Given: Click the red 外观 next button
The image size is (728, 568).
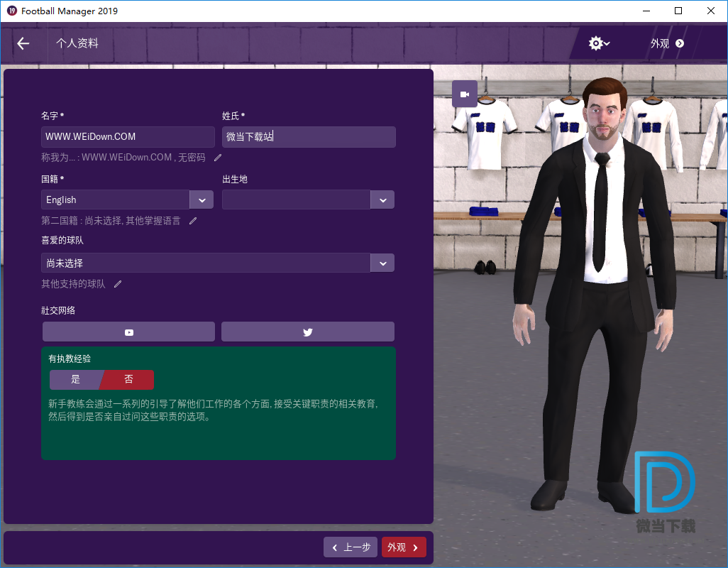Looking at the screenshot, I should point(404,547).
